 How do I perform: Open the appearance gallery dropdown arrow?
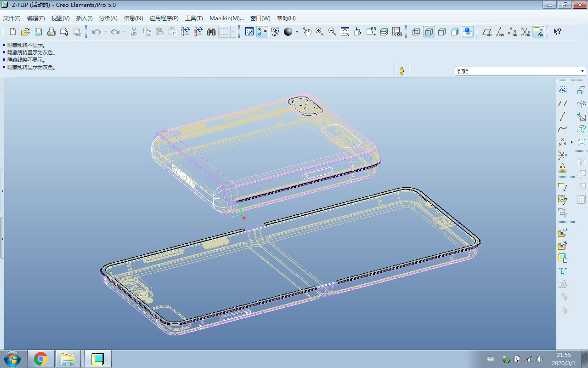click(297, 32)
